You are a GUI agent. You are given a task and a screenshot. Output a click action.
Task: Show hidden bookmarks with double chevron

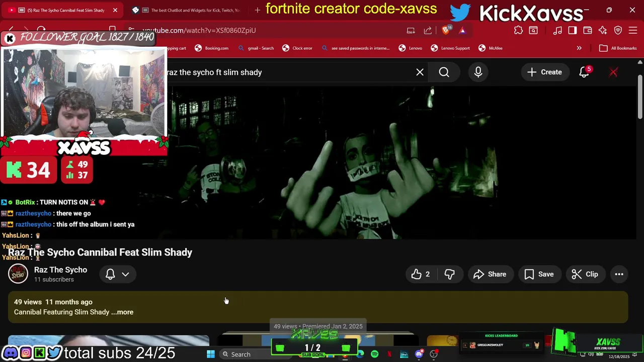[x=579, y=48]
